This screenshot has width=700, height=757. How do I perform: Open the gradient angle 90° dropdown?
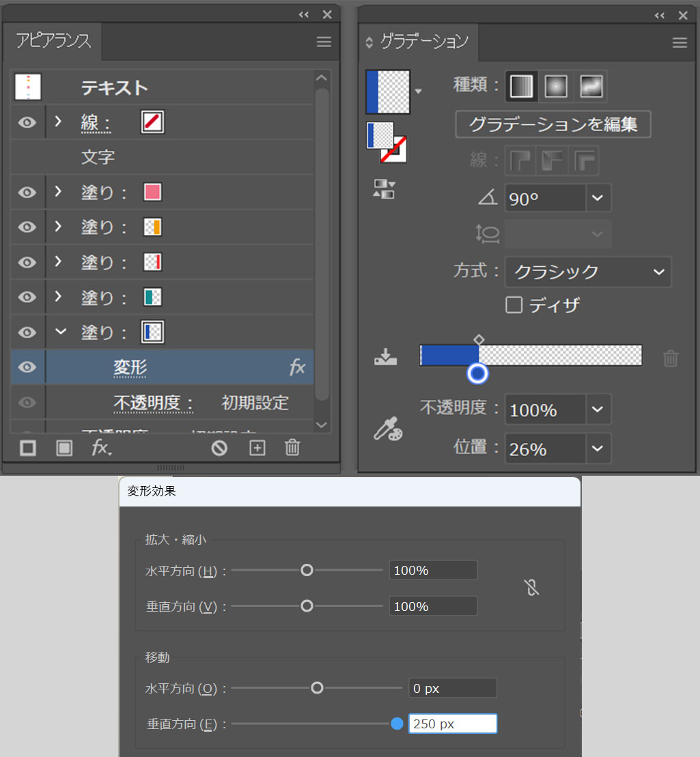[x=598, y=199]
